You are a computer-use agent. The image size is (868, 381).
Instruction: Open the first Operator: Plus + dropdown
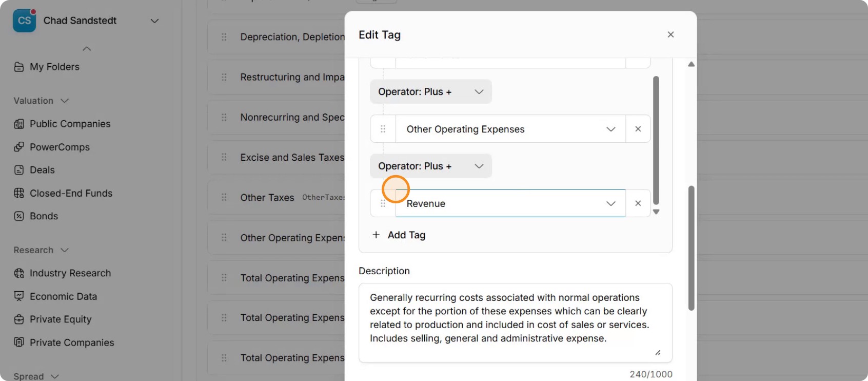click(x=431, y=91)
